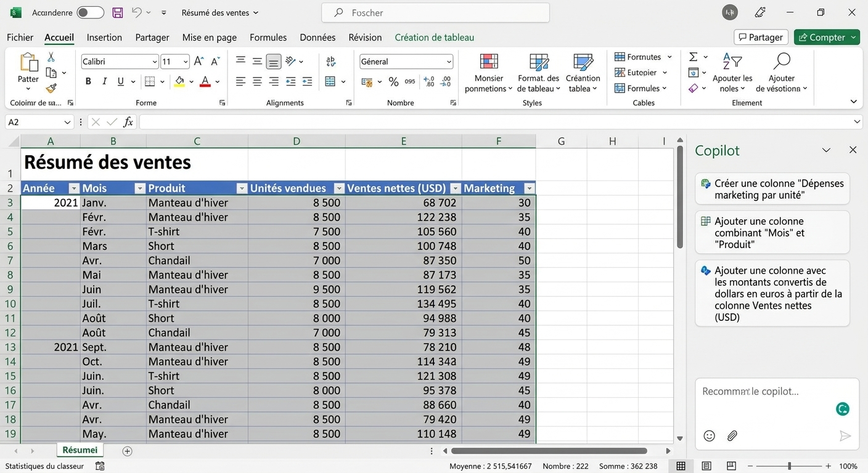This screenshot has width=868, height=473.
Task: Select the Résumei sheet tab
Action: [80, 450]
